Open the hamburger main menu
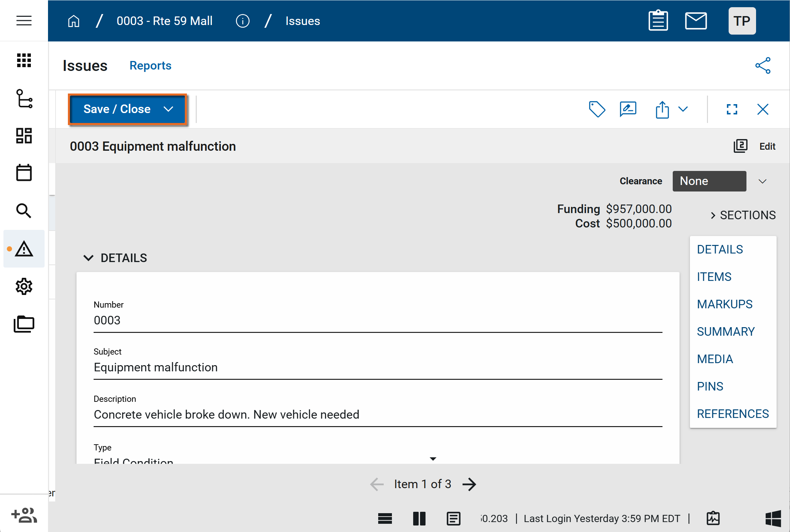This screenshot has height=532, width=790. 24,21
